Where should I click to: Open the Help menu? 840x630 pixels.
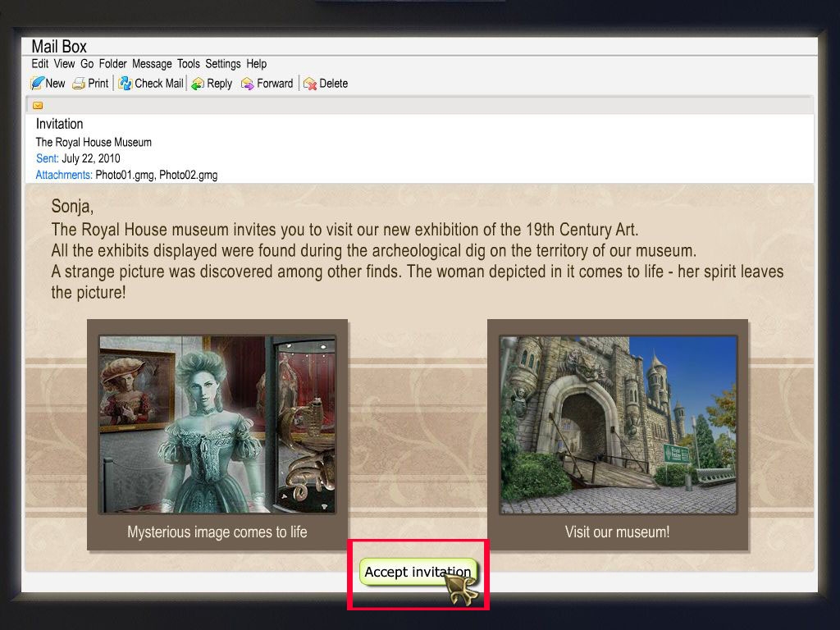(x=257, y=64)
